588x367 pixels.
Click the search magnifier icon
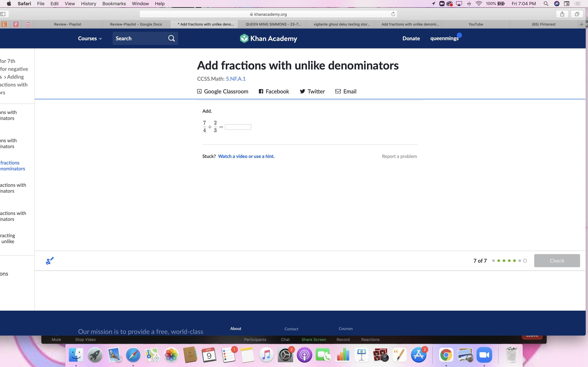172,38
